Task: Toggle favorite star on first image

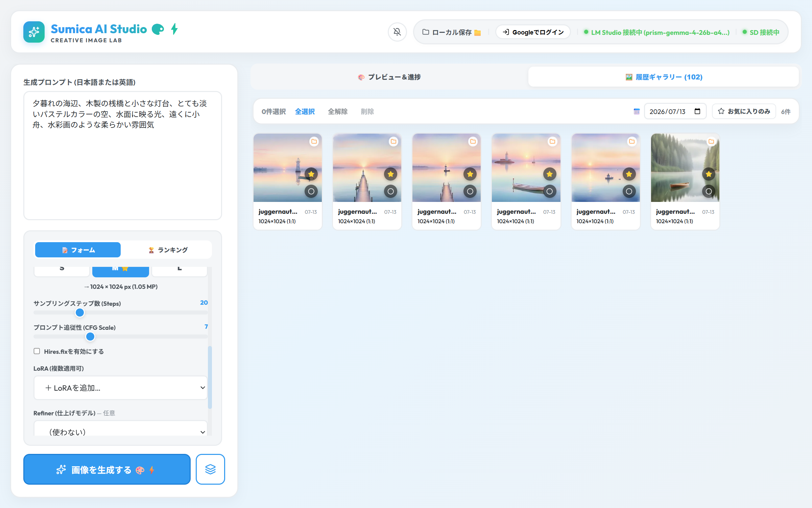Action: pos(311,174)
